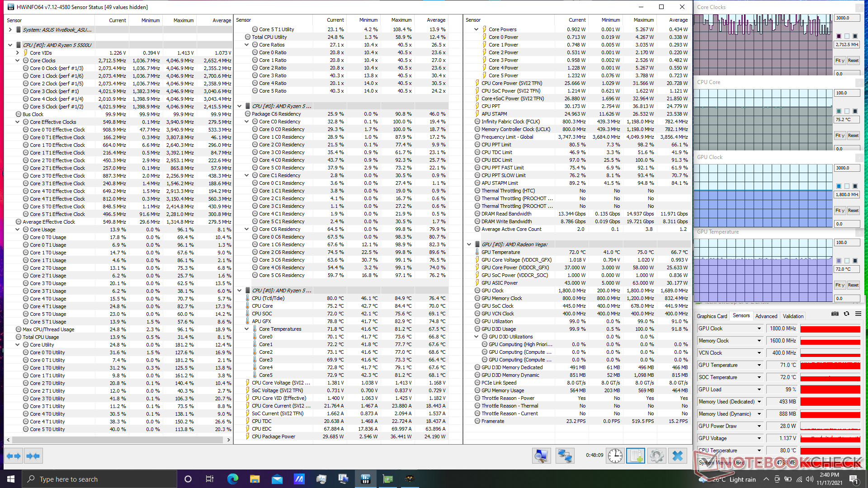Collapse the Core Clocks group
This screenshot has width=868, height=488.
(x=18, y=61)
